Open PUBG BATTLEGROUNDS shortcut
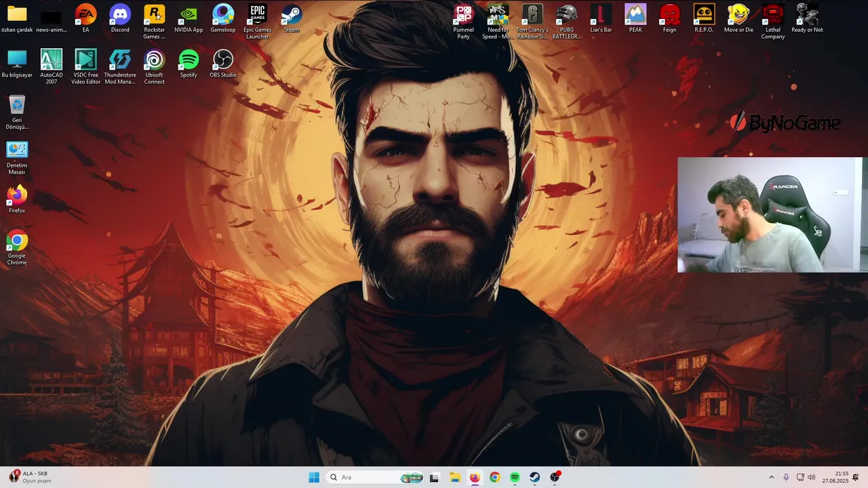 click(566, 22)
